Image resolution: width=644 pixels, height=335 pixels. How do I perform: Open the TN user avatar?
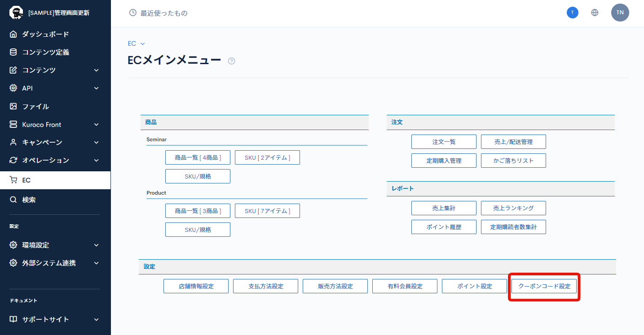(x=620, y=13)
